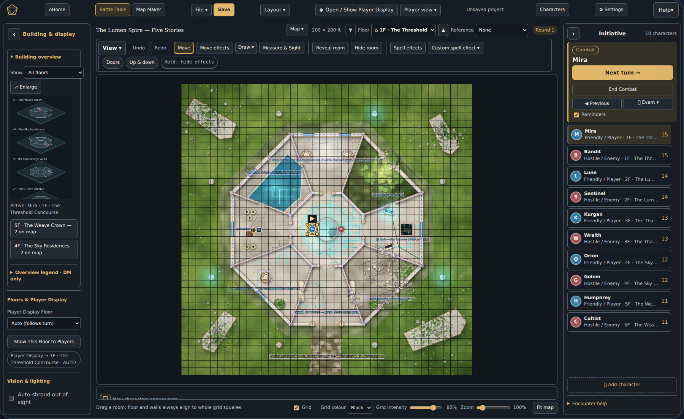Toggle the Measure & Sight tool
Viewport: 684px width, 419px height.
(281, 48)
